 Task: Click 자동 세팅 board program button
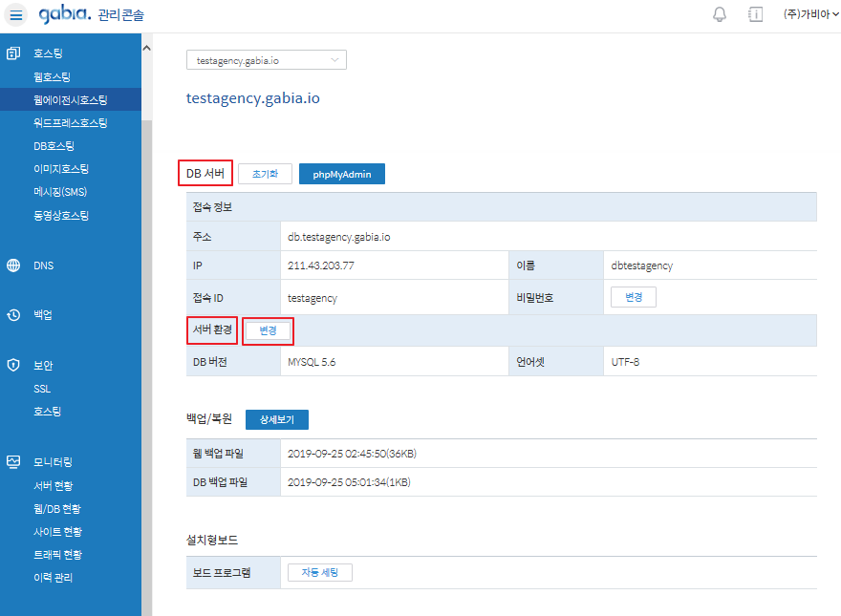coord(319,573)
